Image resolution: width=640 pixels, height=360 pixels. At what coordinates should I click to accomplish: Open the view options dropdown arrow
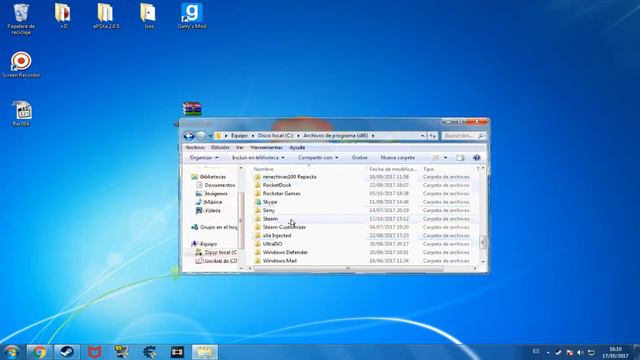point(445,158)
